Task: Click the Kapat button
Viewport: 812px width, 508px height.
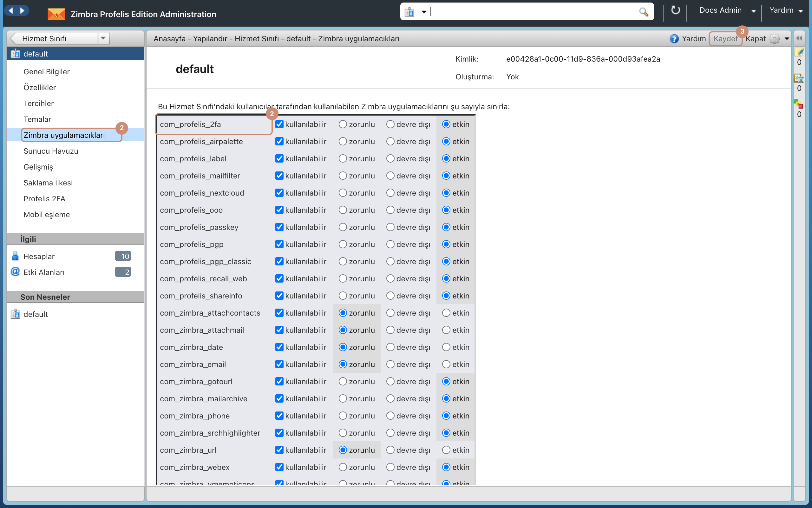Action: 756,39
